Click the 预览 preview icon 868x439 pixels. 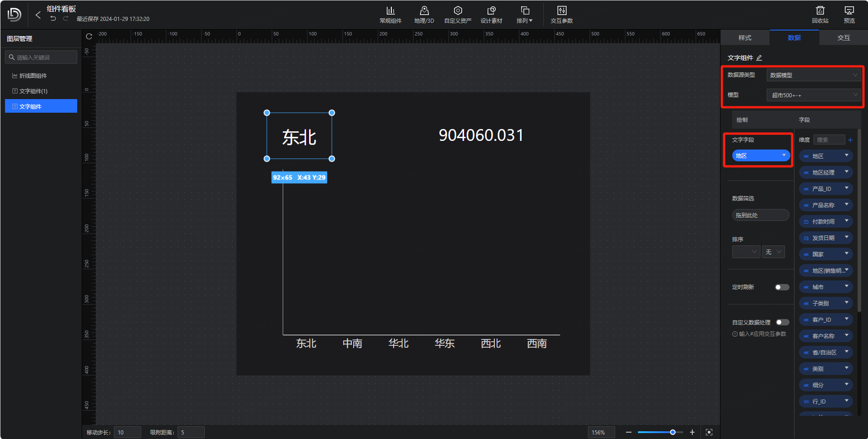point(849,15)
